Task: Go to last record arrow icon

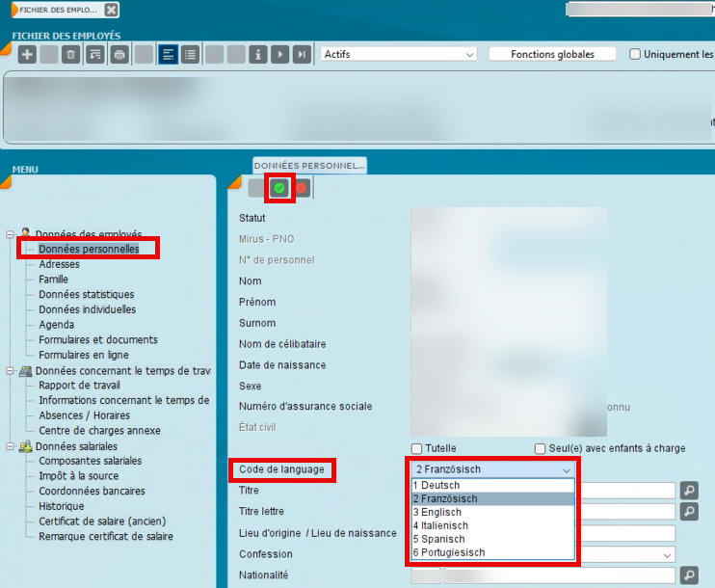Action: (x=303, y=55)
